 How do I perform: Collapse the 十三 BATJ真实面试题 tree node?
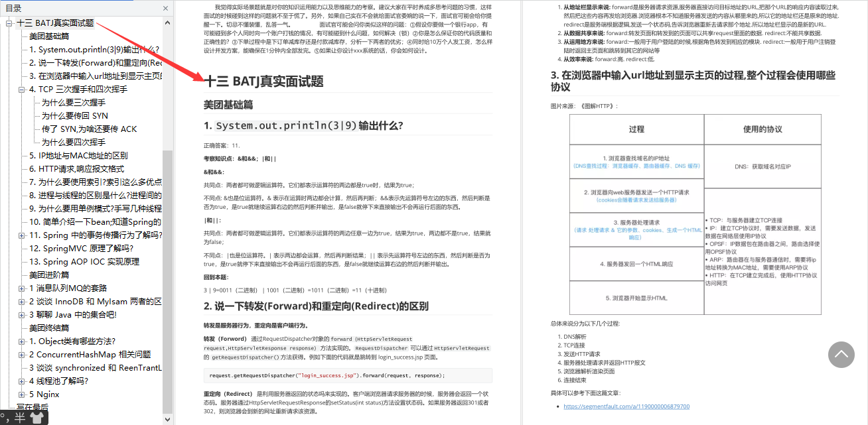click(x=9, y=23)
